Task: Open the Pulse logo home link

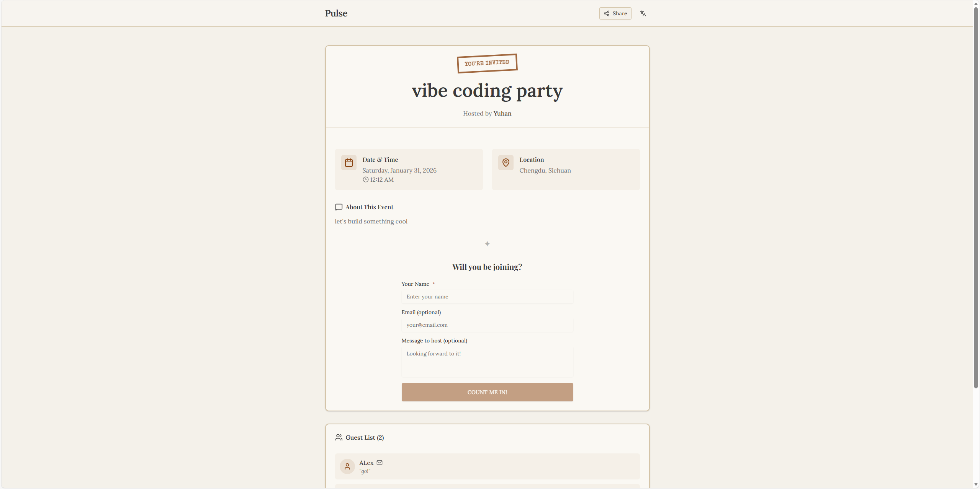Action: coord(336,13)
